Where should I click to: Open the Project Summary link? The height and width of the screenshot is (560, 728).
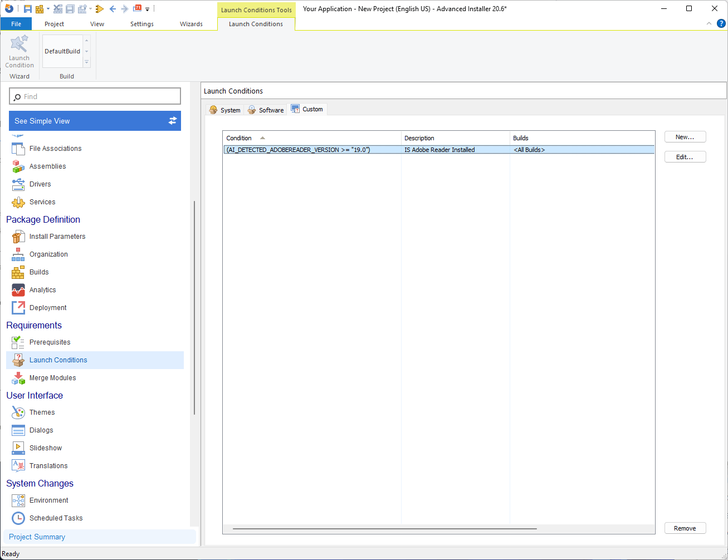(37, 537)
